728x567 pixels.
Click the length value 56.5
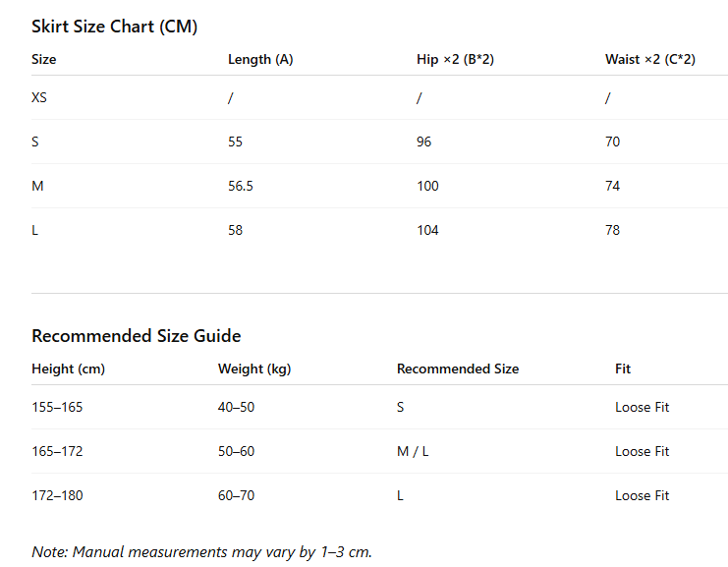[241, 186]
